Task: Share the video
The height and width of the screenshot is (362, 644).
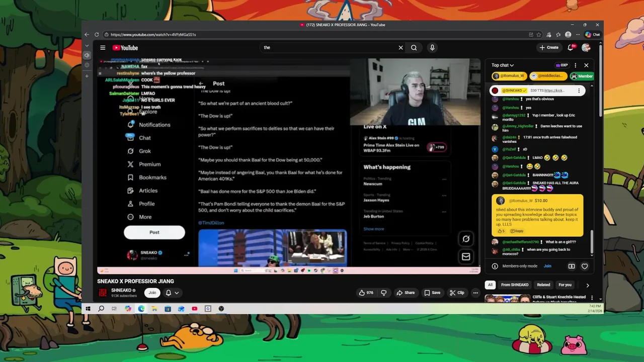Action: 406,293
